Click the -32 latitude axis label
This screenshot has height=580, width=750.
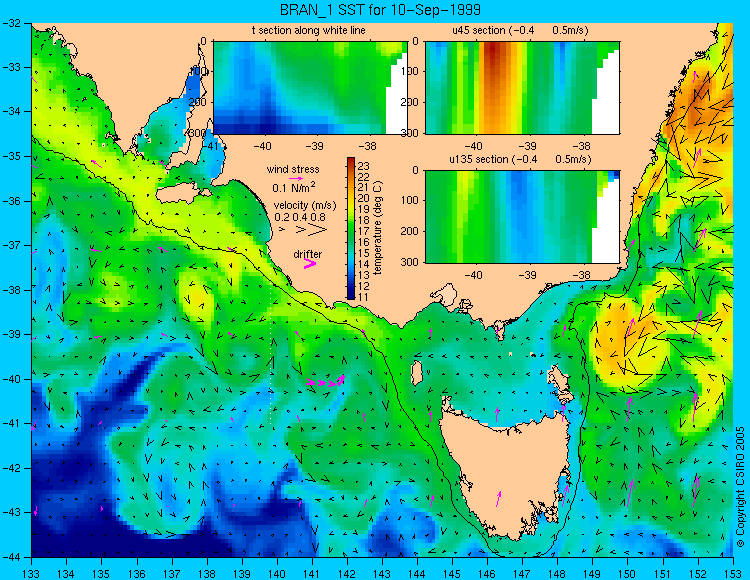click(13, 22)
